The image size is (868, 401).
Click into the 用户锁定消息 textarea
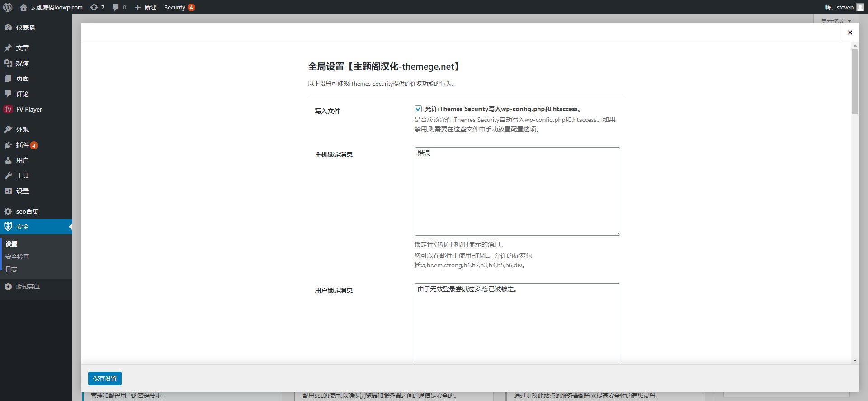517,324
